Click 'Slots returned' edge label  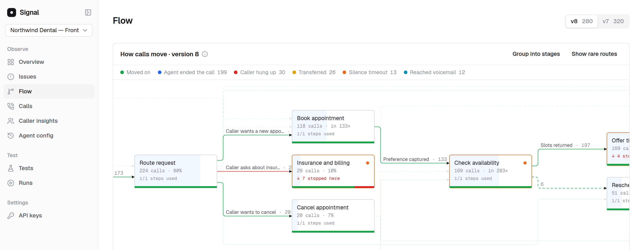pyautogui.click(x=556, y=145)
